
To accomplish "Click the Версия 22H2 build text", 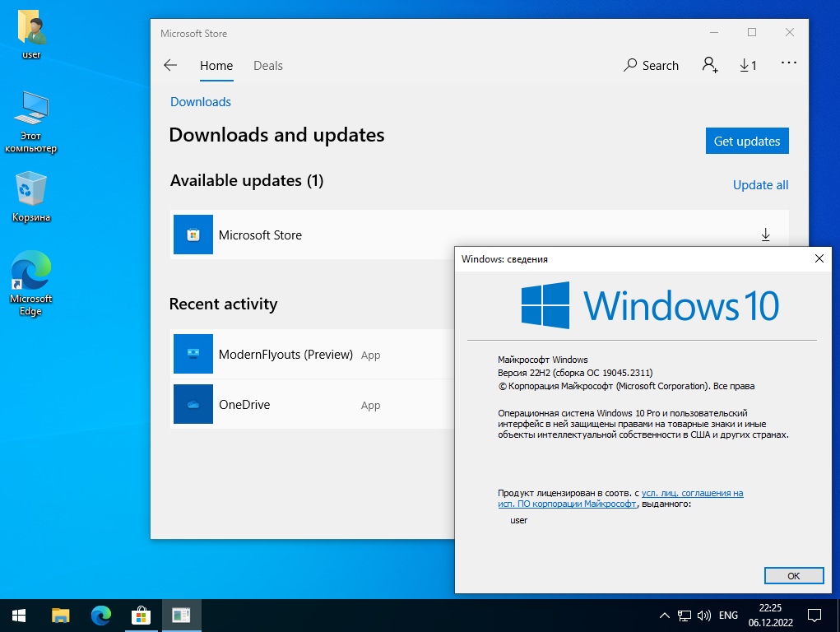I will click(x=575, y=373).
